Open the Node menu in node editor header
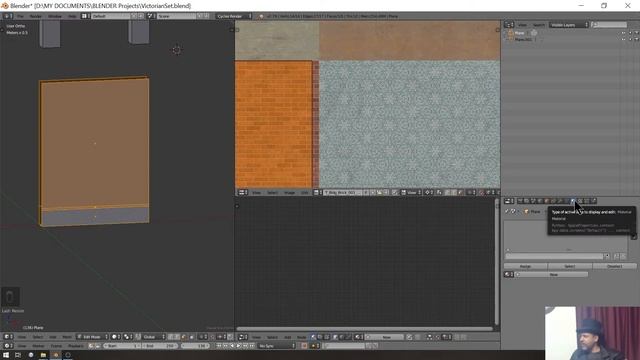The height and width of the screenshot is (360, 640). 301,337
